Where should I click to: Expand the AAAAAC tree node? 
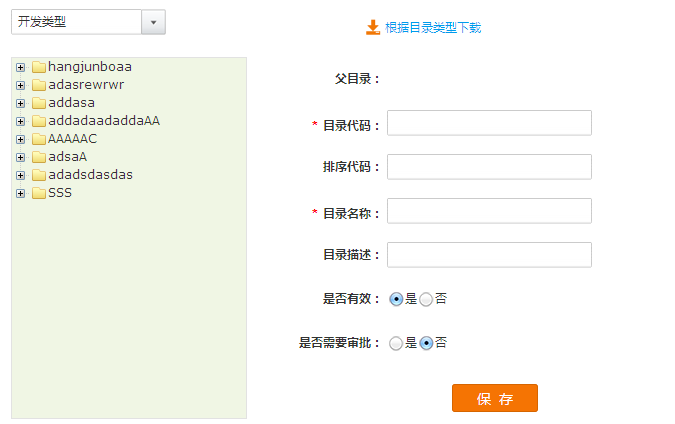point(20,139)
